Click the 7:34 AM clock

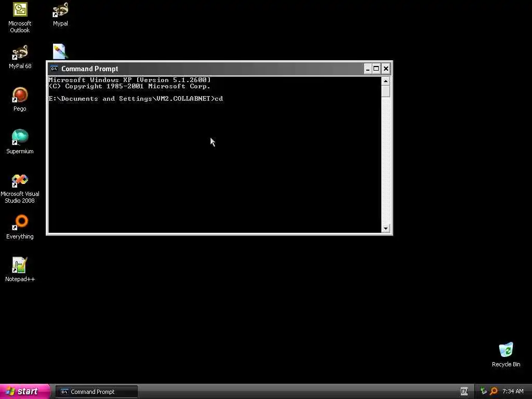coord(513,391)
